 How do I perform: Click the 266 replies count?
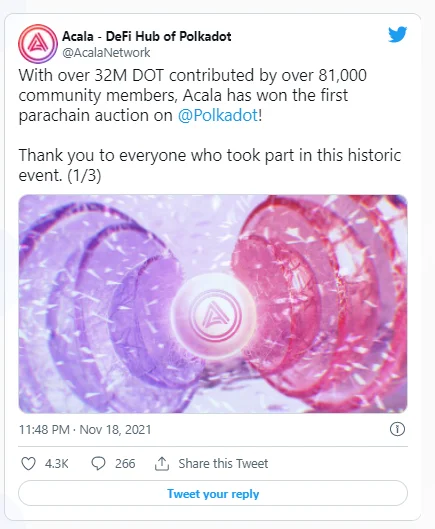point(125,464)
